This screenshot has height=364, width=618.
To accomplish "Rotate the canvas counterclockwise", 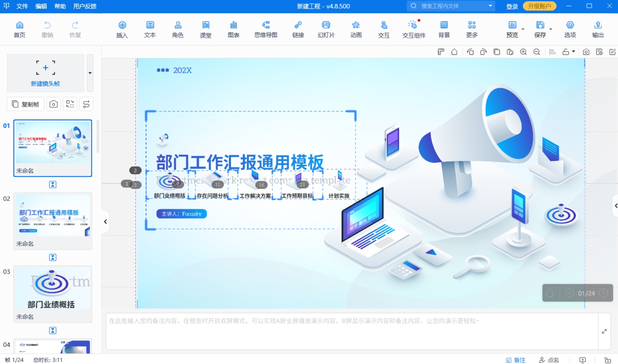I will tap(470, 52).
